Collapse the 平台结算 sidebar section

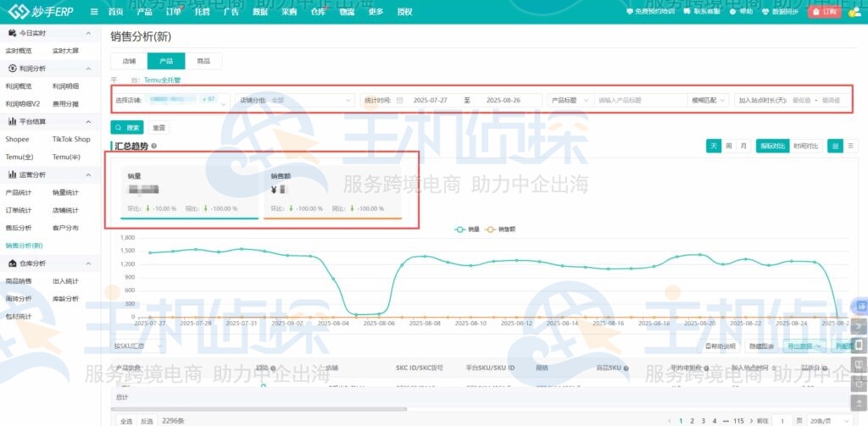point(88,122)
